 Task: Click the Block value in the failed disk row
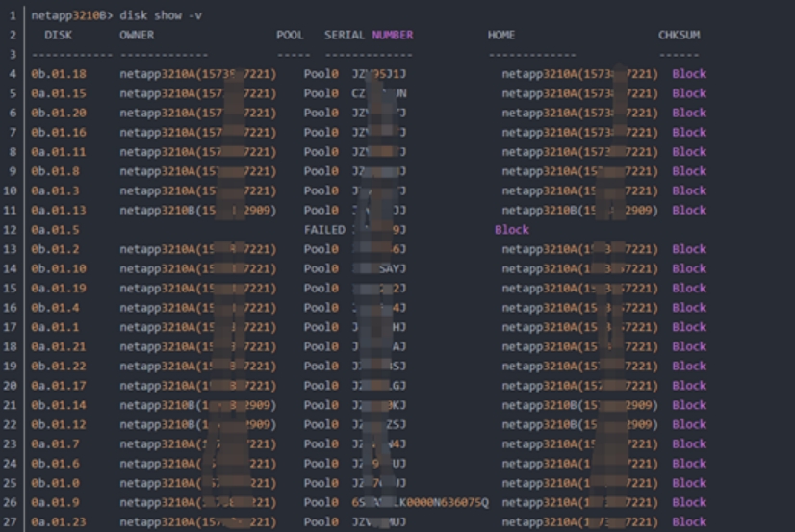(512, 230)
